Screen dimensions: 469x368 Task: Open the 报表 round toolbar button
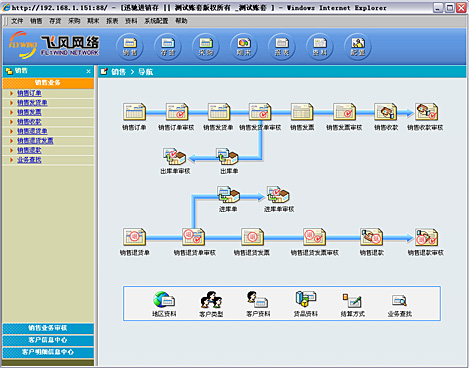(282, 47)
